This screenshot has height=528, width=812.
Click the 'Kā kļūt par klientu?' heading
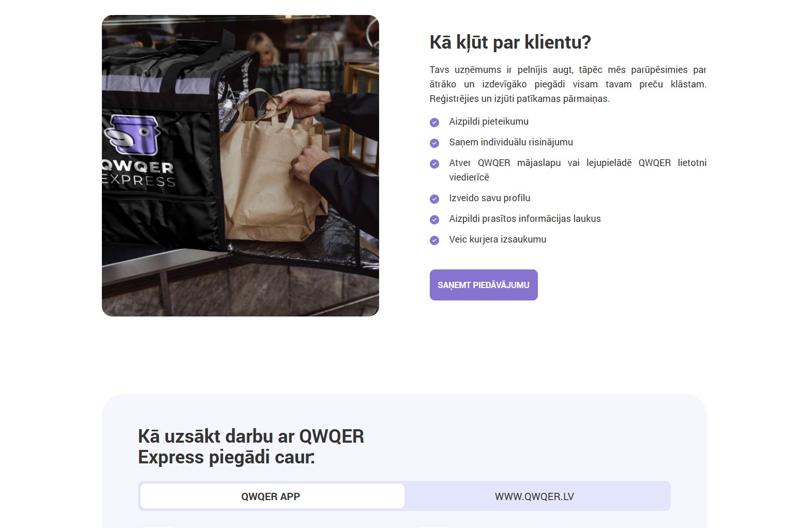(510, 42)
